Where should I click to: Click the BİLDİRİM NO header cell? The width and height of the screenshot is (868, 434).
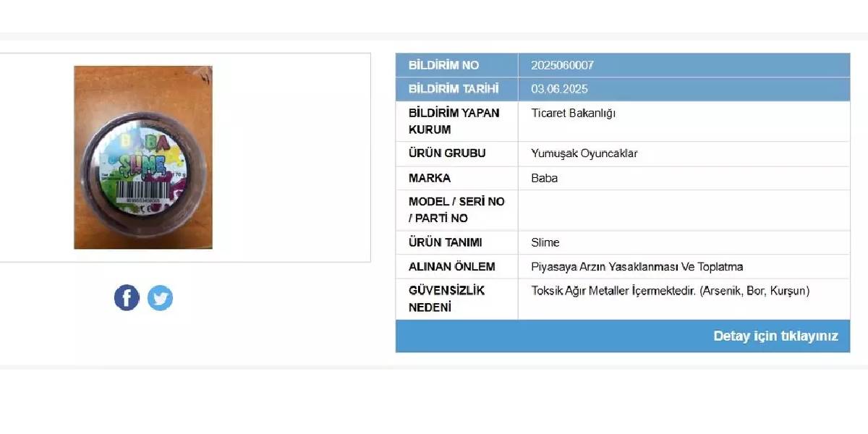coord(444,65)
